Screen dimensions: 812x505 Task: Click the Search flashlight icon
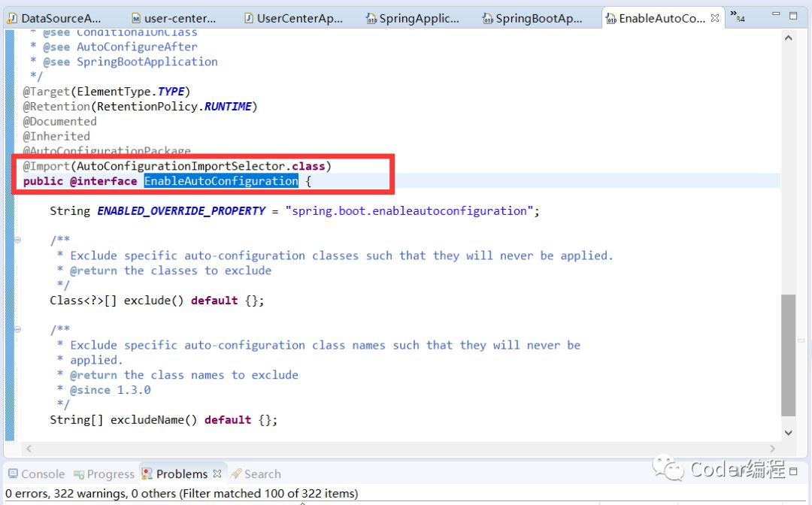pos(236,473)
